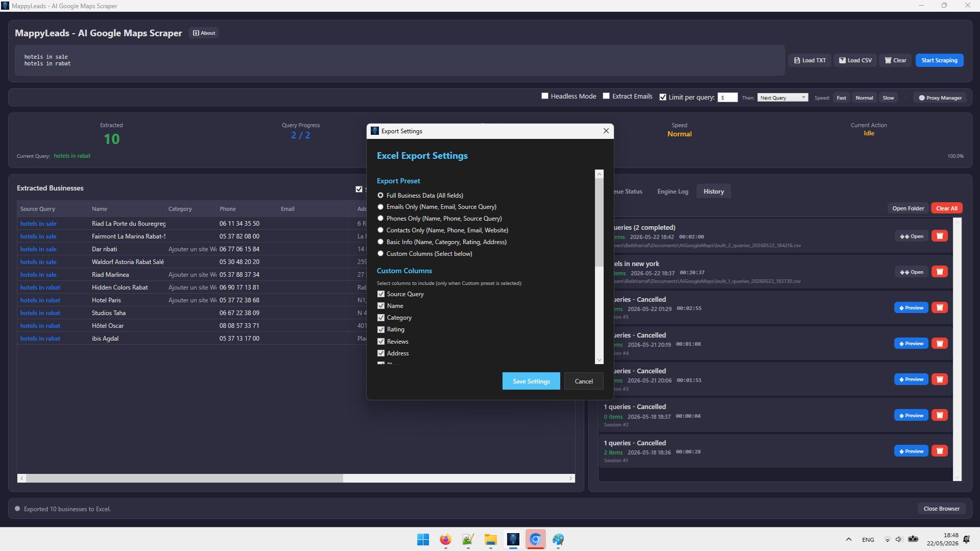The image size is (980, 551).
Task: Uncheck the Name column checkbox
Action: click(380, 306)
